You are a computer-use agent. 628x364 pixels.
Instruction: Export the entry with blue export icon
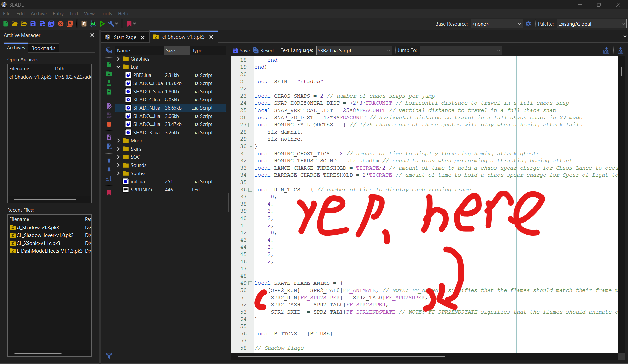point(109,146)
